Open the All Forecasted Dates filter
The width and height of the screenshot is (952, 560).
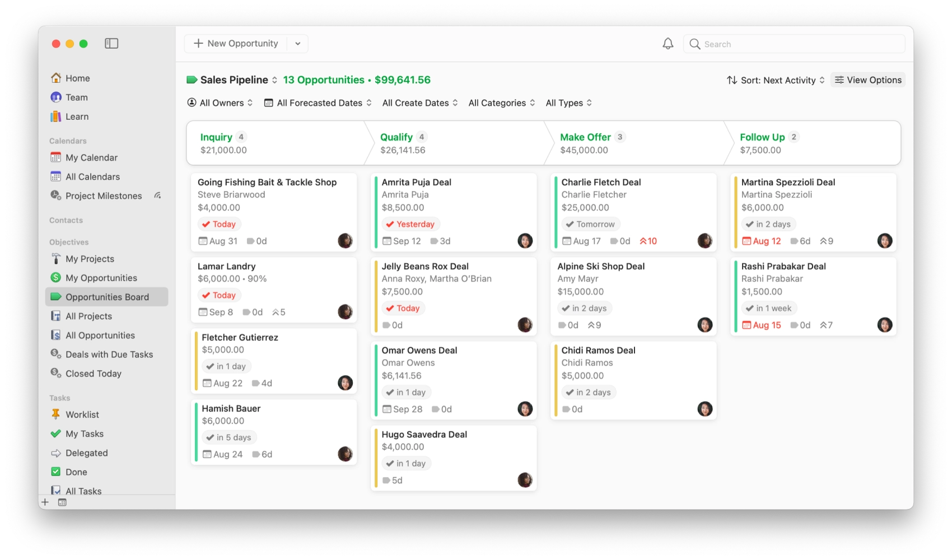coord(318,103)
